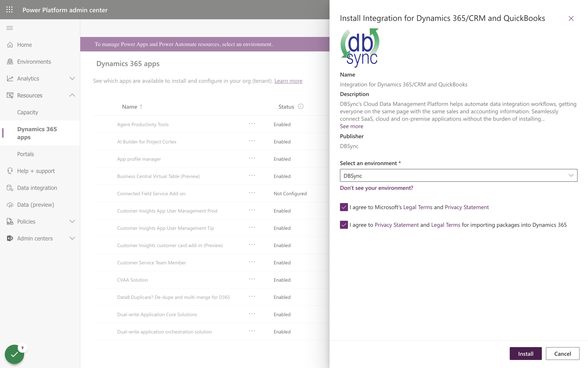Open Microsoft's Legal Terms link

[x=418, y=207]
